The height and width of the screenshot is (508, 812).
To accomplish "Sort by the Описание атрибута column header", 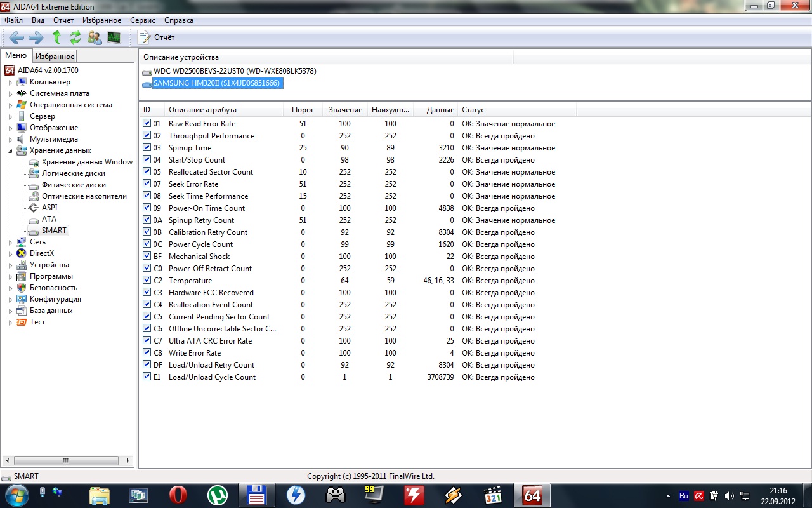I will pyautogui.click(x=224, y=110).
